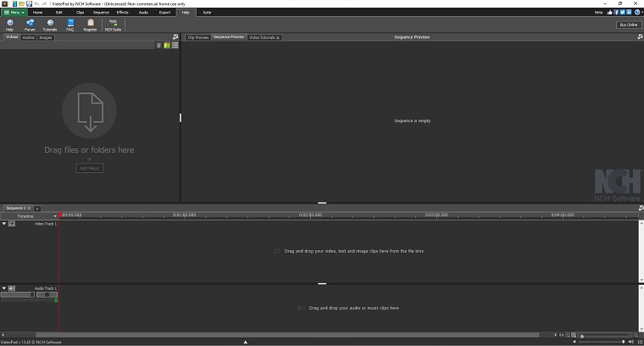The width and height of the screenshot is (644, 346).
Task: Click the Buy Online button
Action: coord(629,25)
